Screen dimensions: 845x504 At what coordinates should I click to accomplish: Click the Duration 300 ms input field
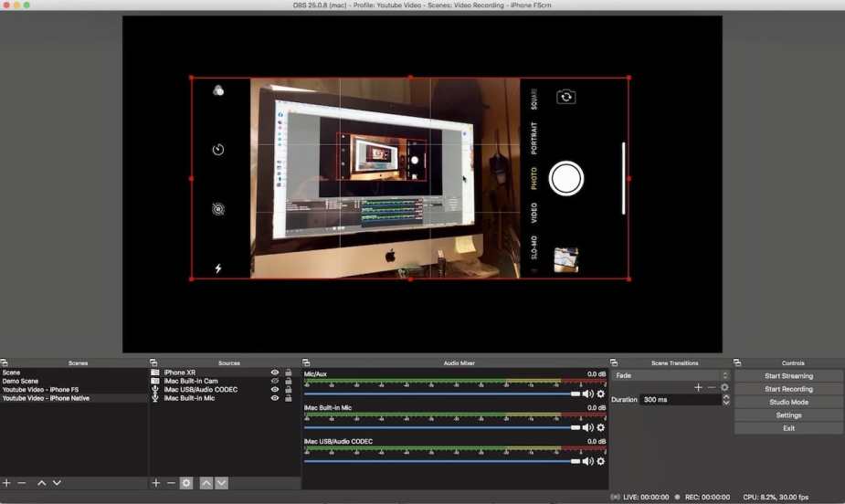tap(680, 400)
